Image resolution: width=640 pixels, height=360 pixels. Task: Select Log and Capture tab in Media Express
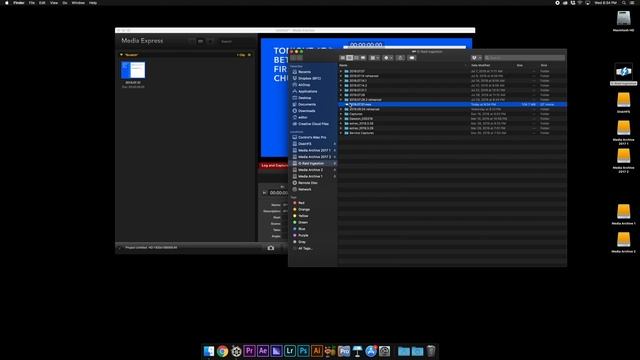point(275,166)
